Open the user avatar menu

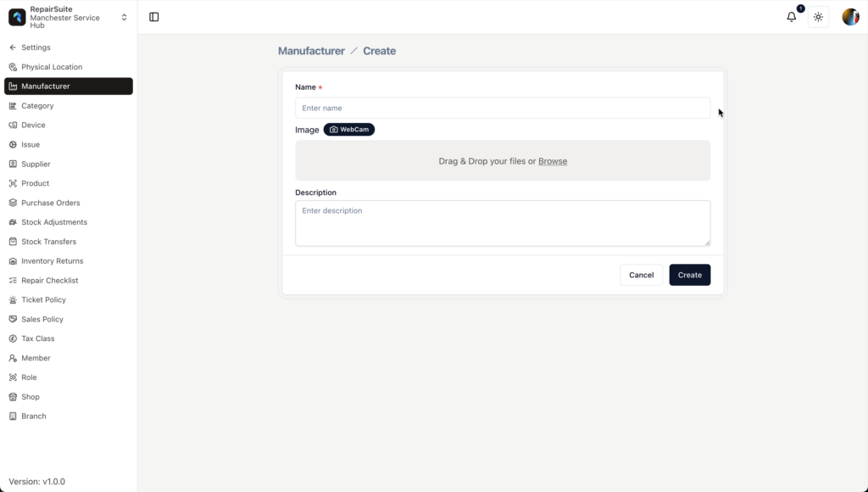point(850,17)
